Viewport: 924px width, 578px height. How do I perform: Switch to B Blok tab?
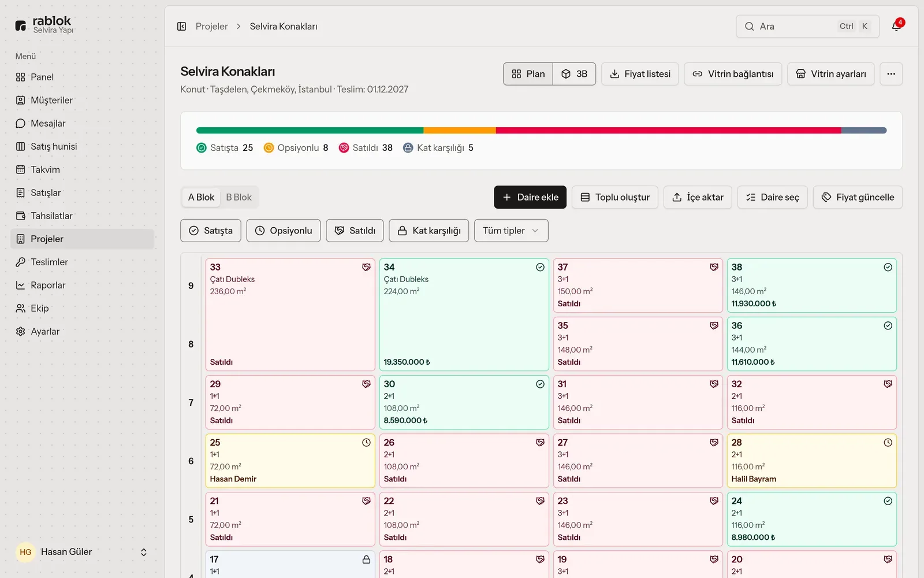(239, 197)
